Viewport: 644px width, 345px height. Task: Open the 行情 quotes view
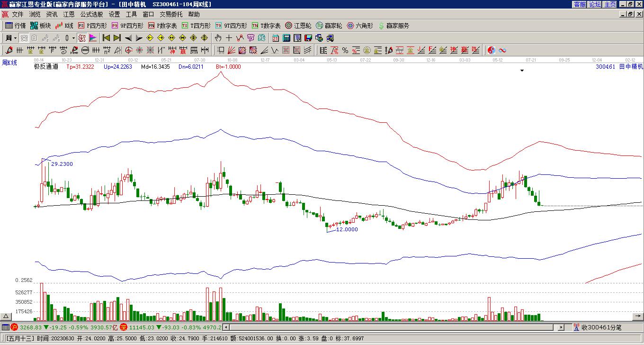point(16,26)
